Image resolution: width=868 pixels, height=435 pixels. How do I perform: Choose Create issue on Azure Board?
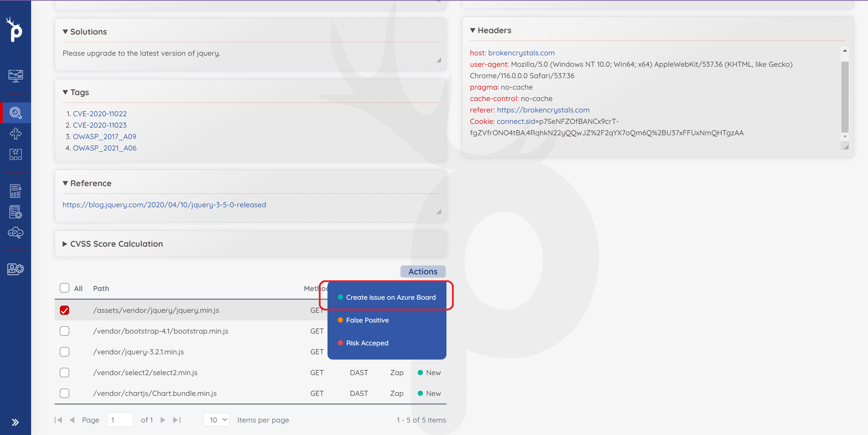coord(387,297)
